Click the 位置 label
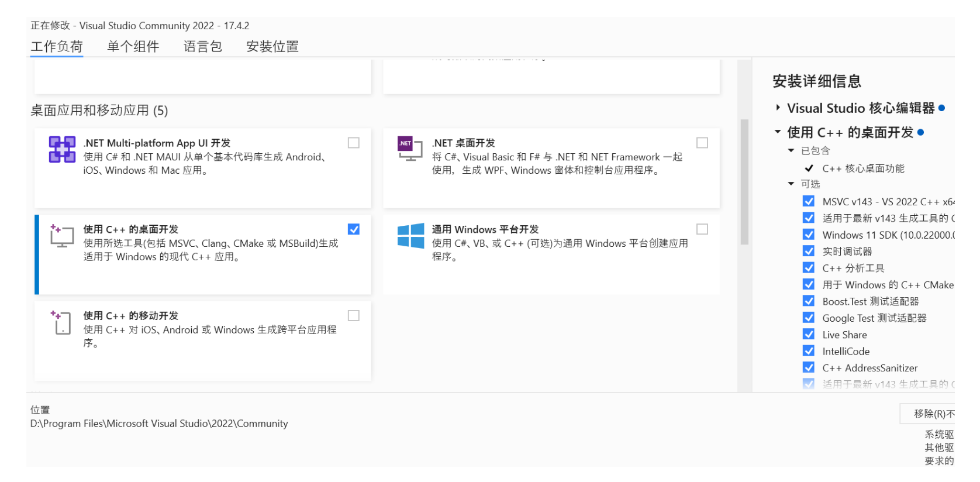The image size is (980, 482). point(40,410)
